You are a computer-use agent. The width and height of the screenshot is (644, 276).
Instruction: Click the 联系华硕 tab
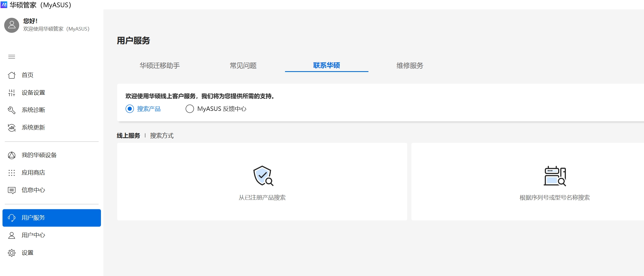point(326,66)
